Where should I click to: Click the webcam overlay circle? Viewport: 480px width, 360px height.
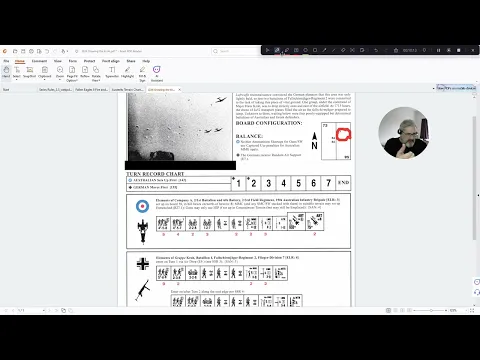point(404,133)
